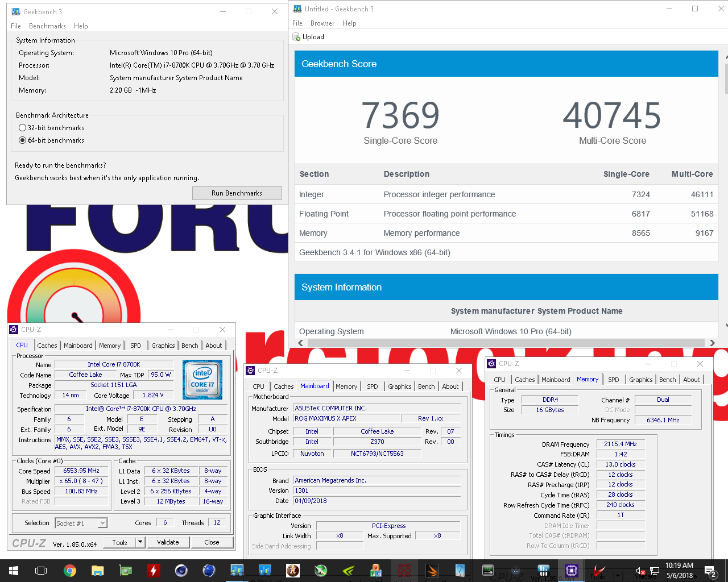Click the left arrow of results horizontal scrollbar

click(x=301, y=343)
